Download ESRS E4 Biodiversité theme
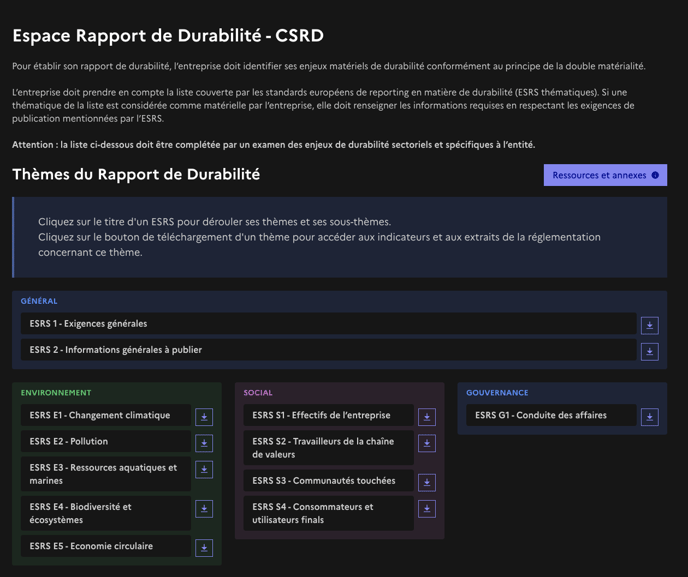The height and width of the screenshot is (577, 688). 204,509
